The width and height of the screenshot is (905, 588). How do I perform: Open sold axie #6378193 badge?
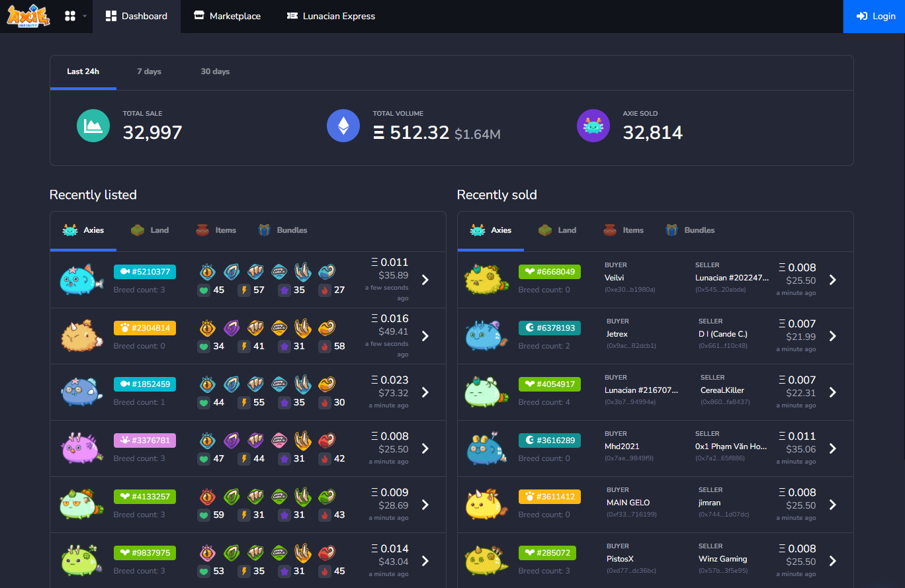point(550,328)
